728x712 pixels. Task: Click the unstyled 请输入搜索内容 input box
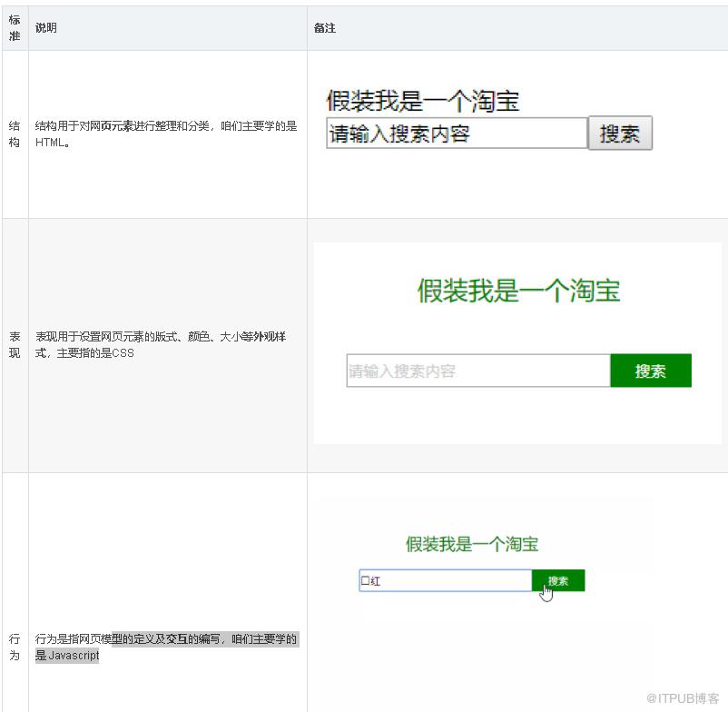[x=457, y=133]
